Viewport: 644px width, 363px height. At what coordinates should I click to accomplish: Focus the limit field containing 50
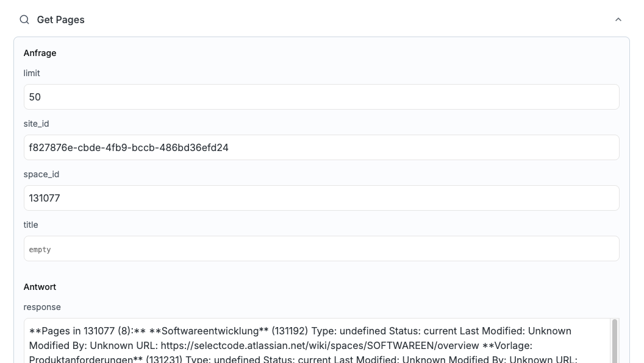321,97
